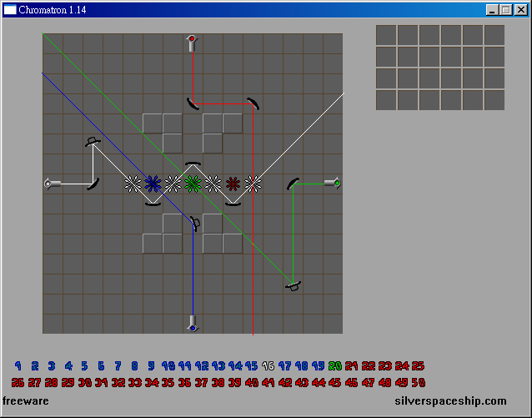Viewport: 532px width, 418px height.
Task: Open level 49
Action: pyautogui.click(x=401, y=383)
